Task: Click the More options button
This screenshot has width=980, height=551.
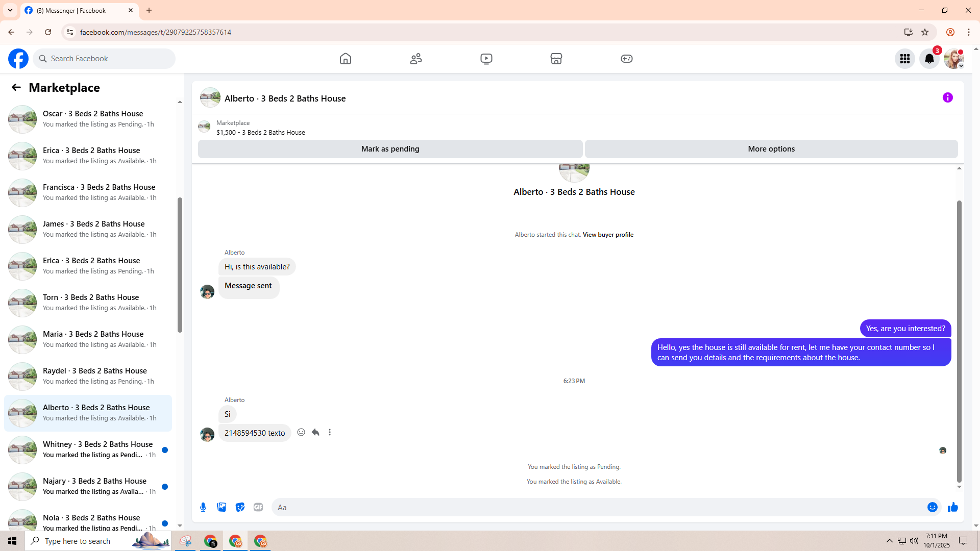Action: [771, 149]
